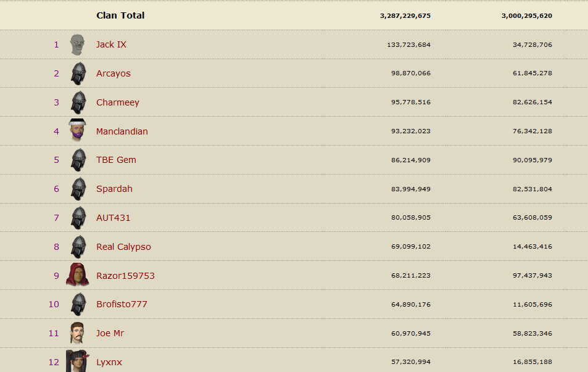This screenshot has width=588, height=372.
Task: Click the helmet avatar next to Charmeey
Action: pyautogui.click(x=78, y=102)
